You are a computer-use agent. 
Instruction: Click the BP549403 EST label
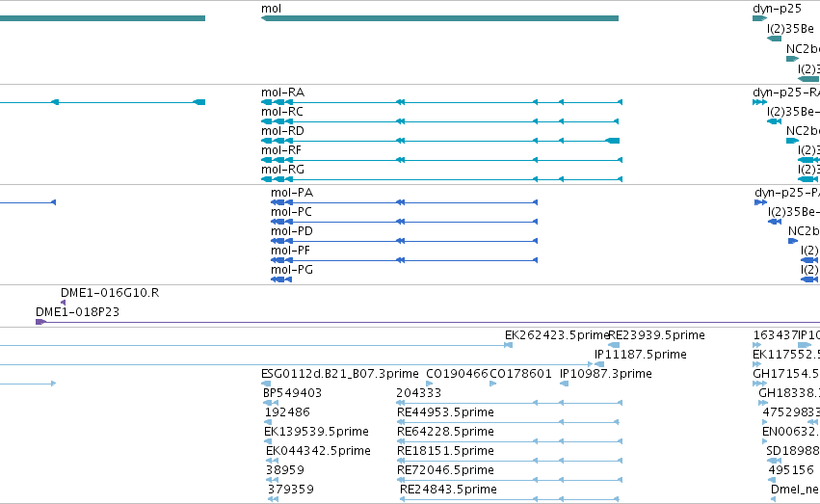click(x=292, y=393)
